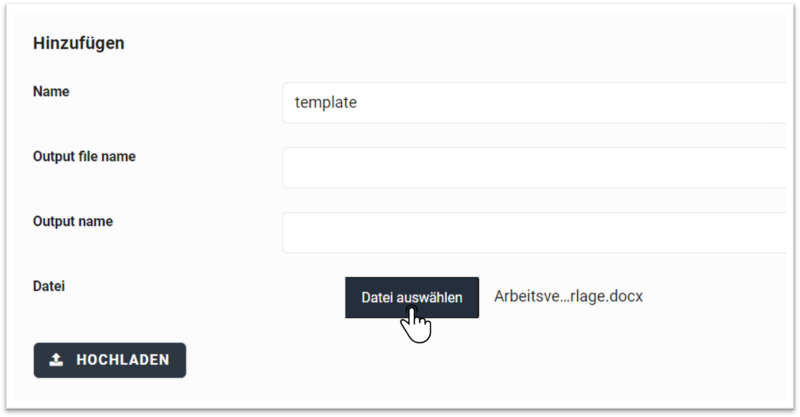Viewport: 800px width, 417px height.
Task: Select the blank field above Datei row
Action: (534, 232)
